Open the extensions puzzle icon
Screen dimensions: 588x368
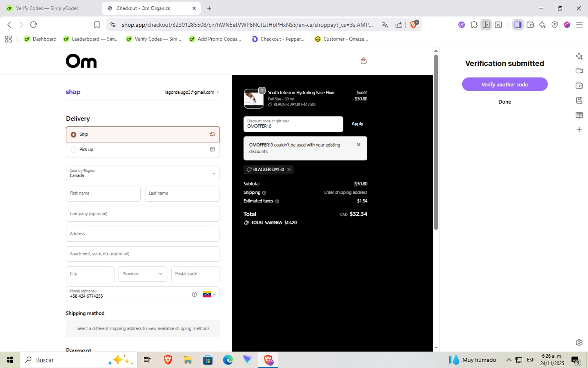[474, 25]
